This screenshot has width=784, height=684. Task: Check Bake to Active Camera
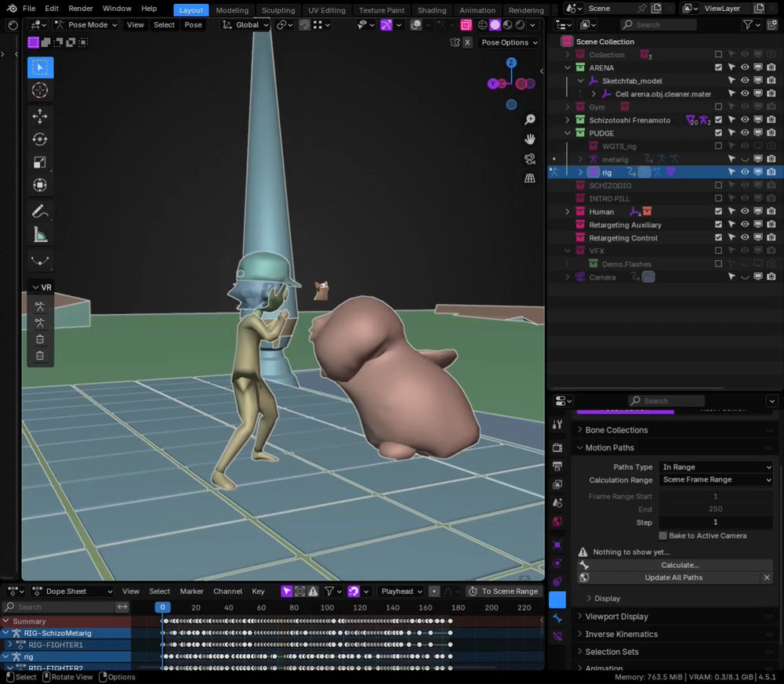663,536
